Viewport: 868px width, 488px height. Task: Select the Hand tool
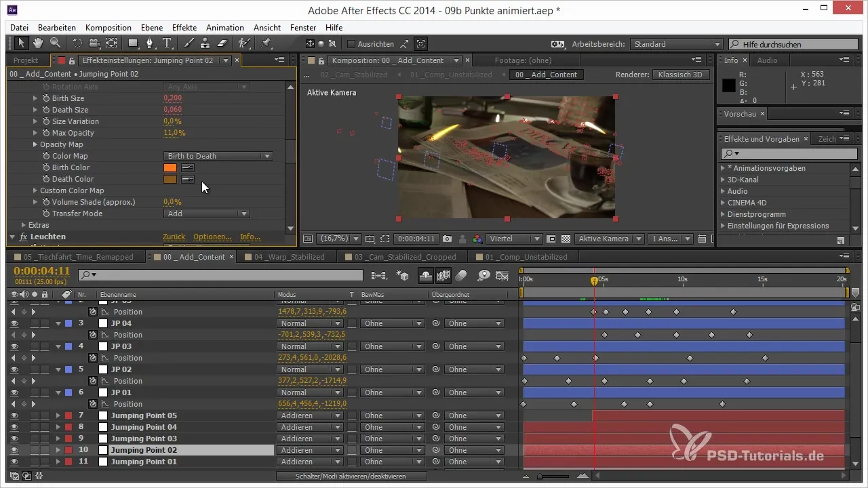[x=38, y=43]
